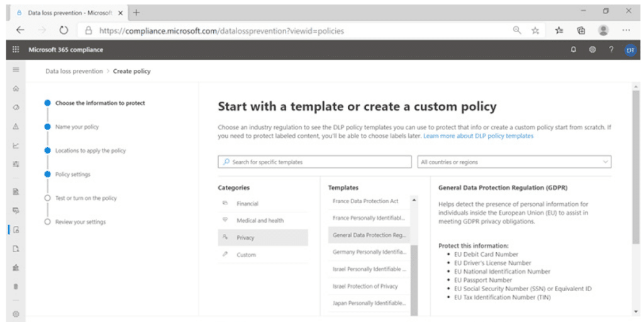
Task: Go to Home in left sidebar
Action: coord(16,88)
